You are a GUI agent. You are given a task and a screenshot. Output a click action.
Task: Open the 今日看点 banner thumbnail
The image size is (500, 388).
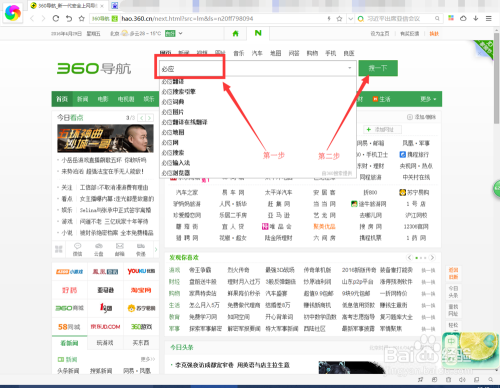click(x=105, y=138)
